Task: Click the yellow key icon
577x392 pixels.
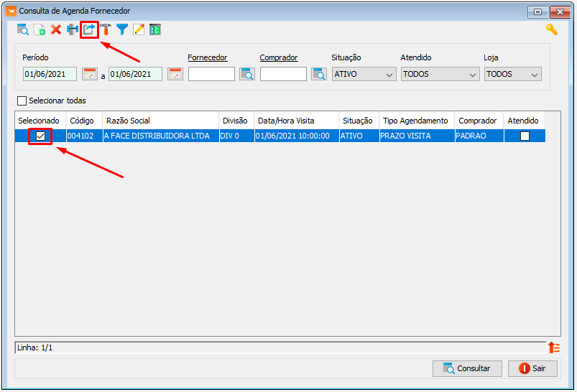Action: (x=551, y=29)
